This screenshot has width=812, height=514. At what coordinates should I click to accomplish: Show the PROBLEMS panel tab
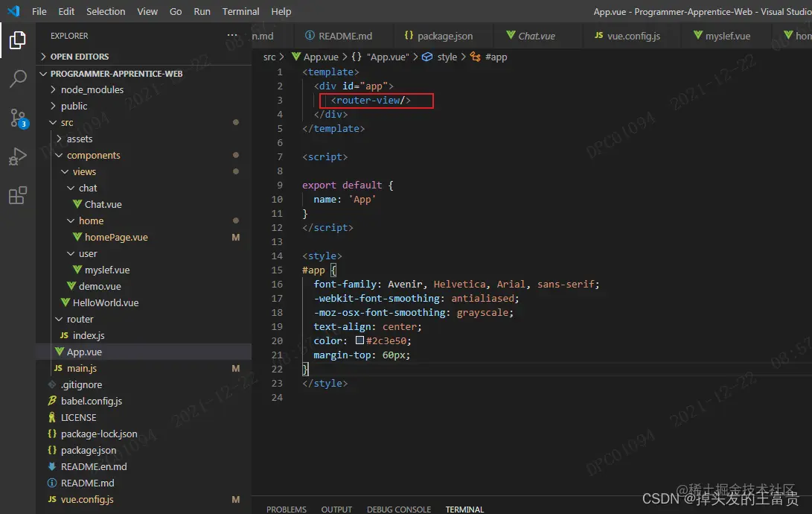pos(287,510)
